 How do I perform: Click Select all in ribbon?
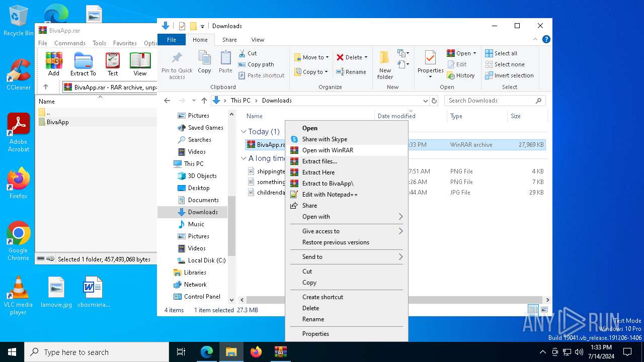[501, 53]
